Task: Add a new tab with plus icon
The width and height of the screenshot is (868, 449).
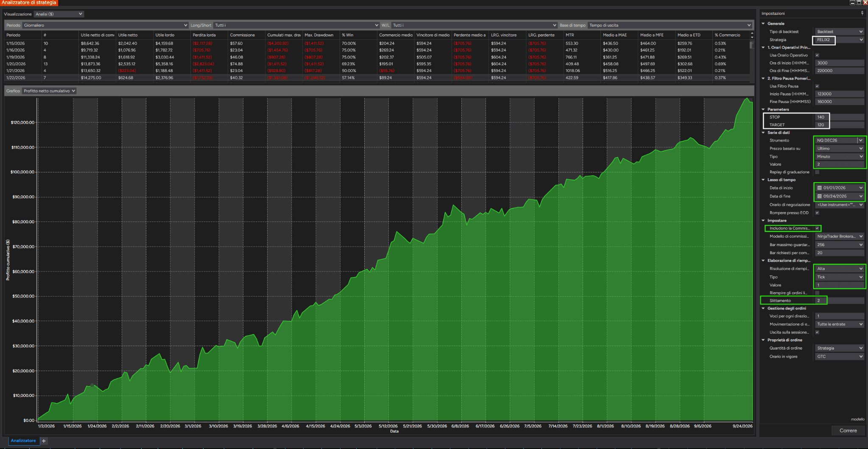Action: 43,441
